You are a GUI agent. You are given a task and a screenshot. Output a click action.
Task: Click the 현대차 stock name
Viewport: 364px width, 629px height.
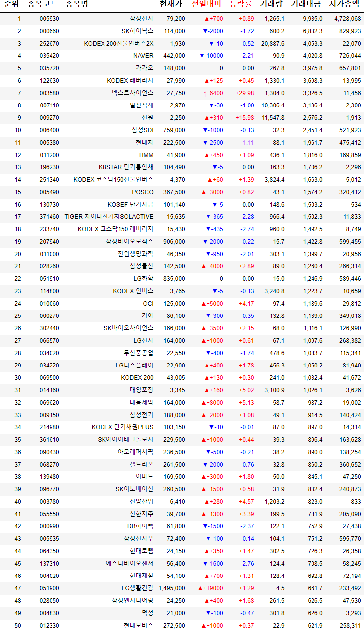(145, 143)
